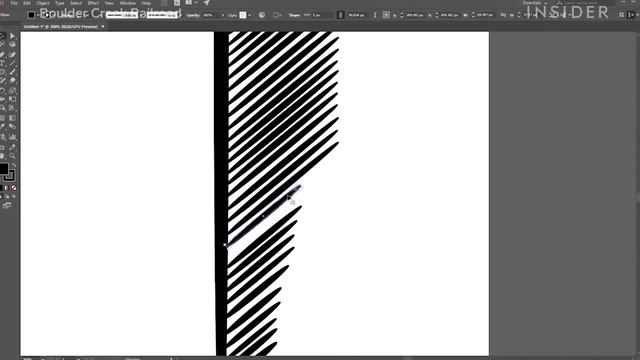This screenshot has width=640, height=360.
Task: Select the Blend tool
Action: pyautogui.click(x=12, y=127)
